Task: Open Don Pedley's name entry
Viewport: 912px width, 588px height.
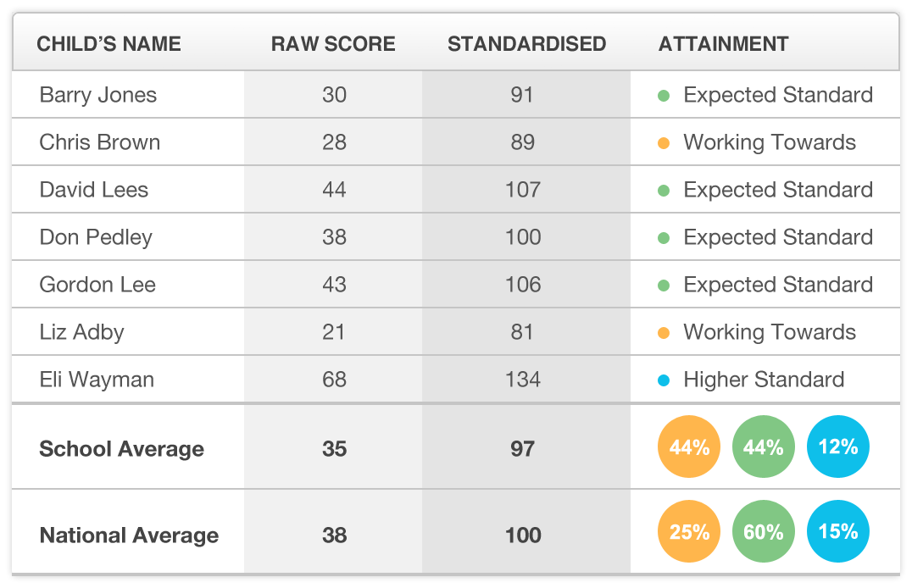Action: tap(96, 237)
